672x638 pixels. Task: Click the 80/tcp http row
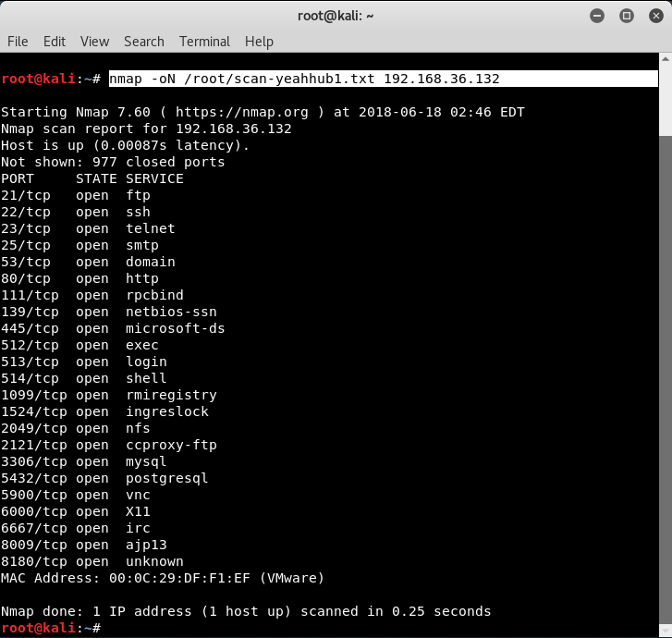[x=79, y=278]
